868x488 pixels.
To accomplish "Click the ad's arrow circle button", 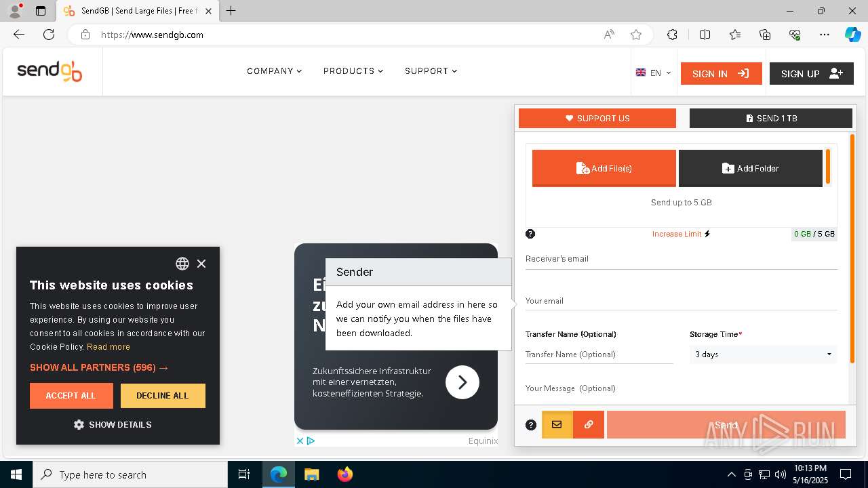I will tap(462, 382).
